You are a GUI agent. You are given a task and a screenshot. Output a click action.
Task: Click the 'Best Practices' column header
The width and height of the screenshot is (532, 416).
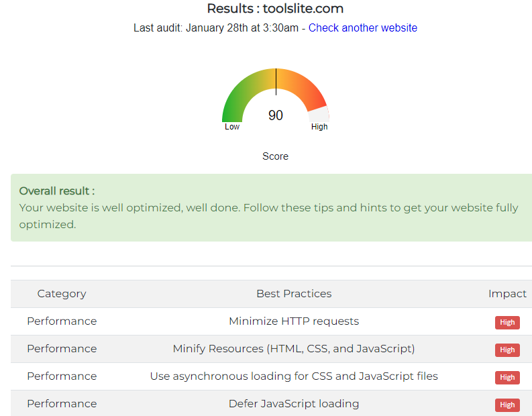pyautogui.click(x=294, y=293)
